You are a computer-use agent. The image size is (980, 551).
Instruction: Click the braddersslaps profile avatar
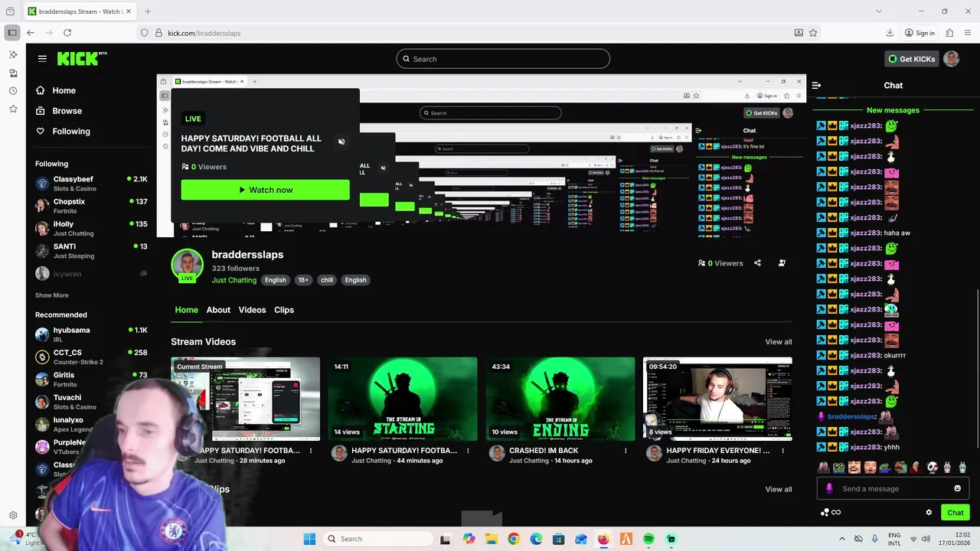click(x=187, y=266)
